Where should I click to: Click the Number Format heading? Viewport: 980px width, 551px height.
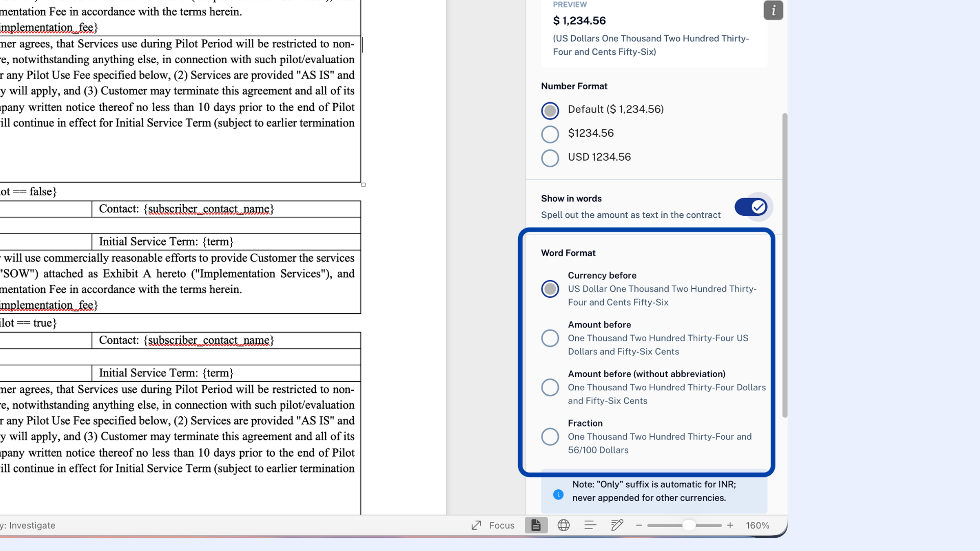point(574,86)
